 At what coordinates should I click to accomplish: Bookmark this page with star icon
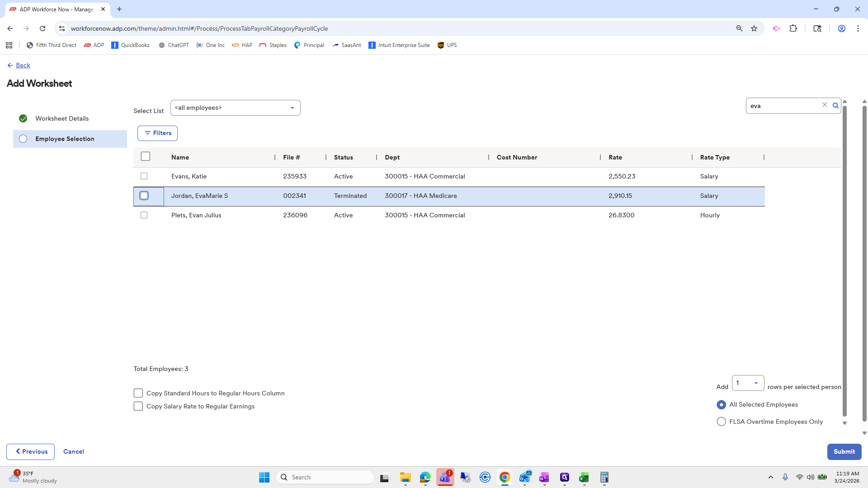click(754, 28)
